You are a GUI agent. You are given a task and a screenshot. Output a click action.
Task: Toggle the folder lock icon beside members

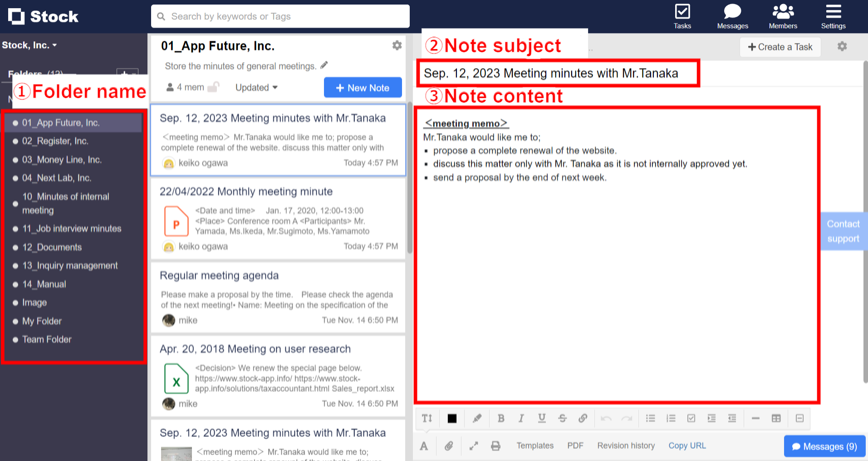pyautogui.click(x=213, y=87)
